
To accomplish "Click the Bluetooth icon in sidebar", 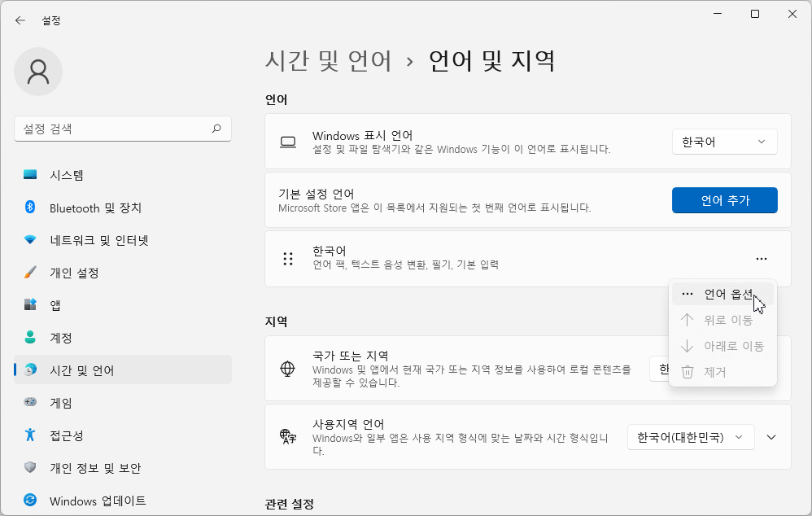I will [30, 208].
